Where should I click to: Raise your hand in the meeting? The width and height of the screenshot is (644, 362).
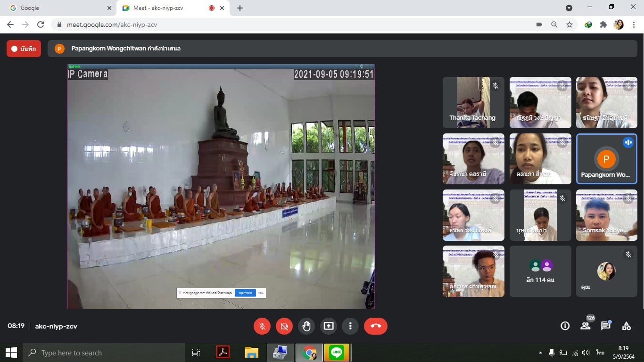pyautogui.click(x=306, y=326)
